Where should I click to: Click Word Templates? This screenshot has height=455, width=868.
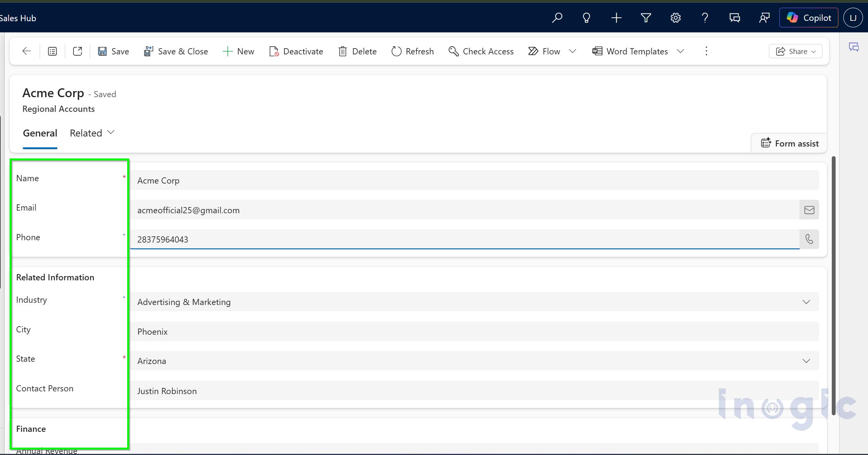tap(630, 51)
